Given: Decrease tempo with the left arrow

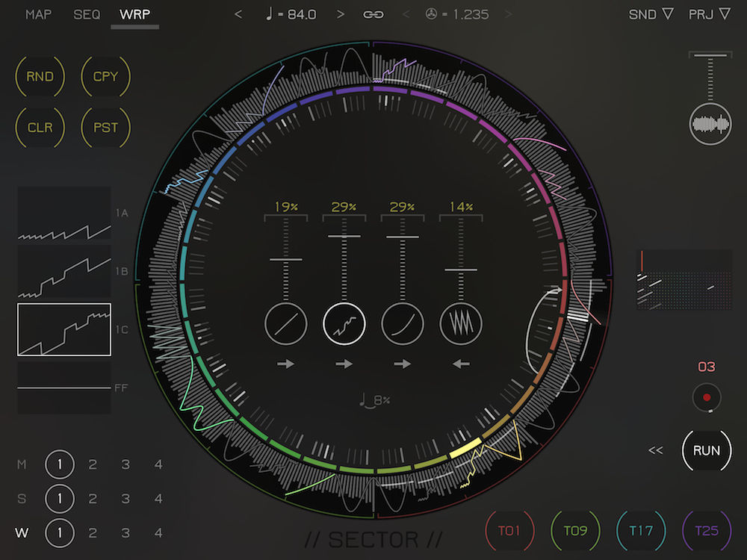Looking at the screenshot, I should point(238,14).
